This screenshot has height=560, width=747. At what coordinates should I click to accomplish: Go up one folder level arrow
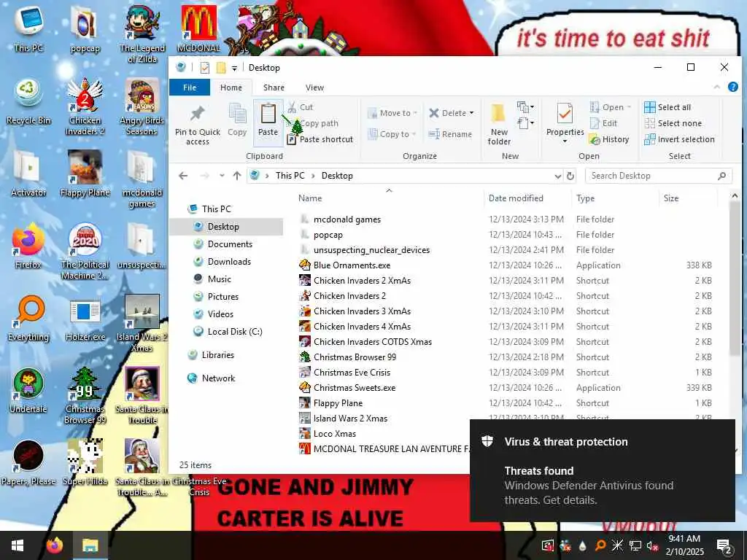pyautogui.click(x=237, y=176)
